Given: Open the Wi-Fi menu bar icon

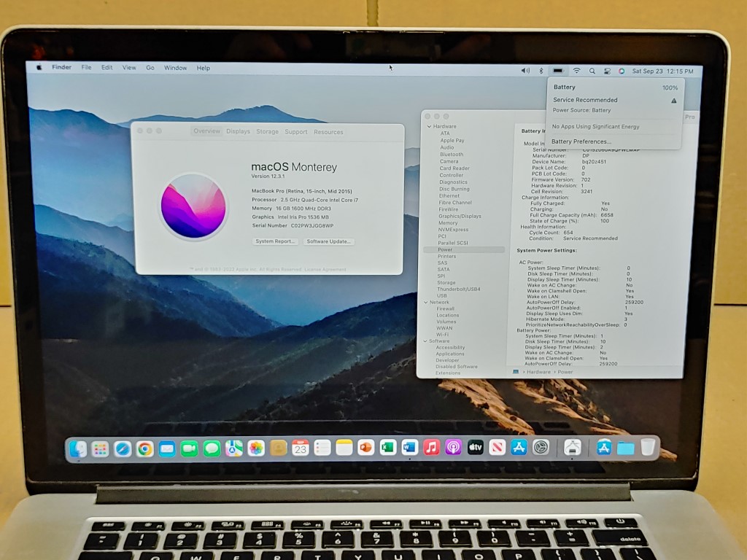Looking at the screenshot, I should pyautogui.click(x=576, y=71).
